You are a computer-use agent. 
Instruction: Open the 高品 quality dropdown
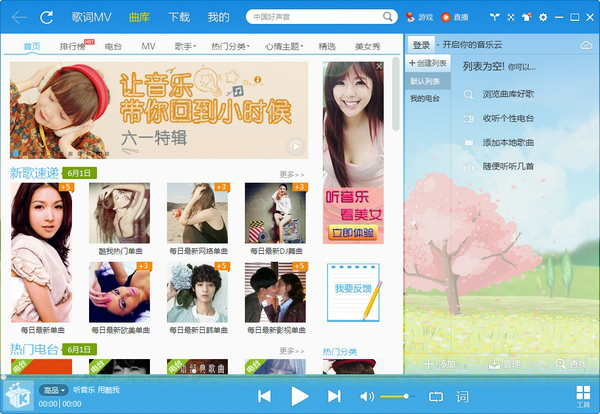click(x=54, y=390)
